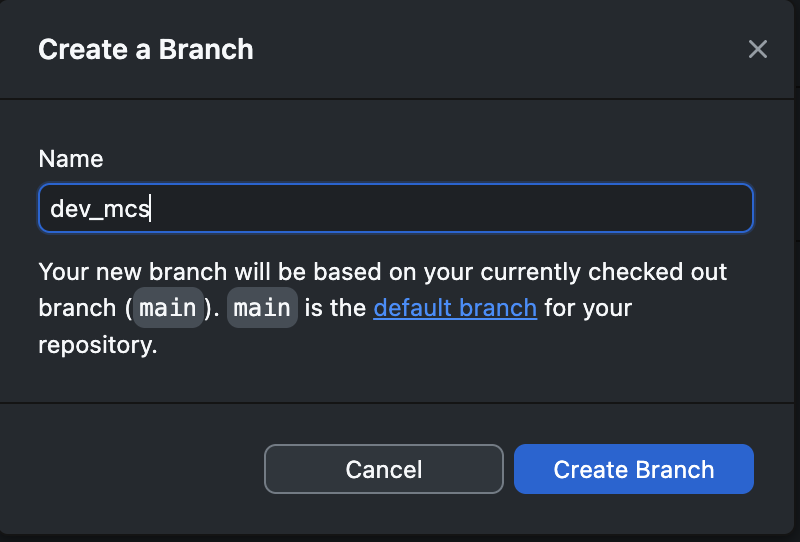This screenshot has width=800, height=542.
Task: Click the "is the" text between badge and link
Action: click(x=335, y=308)
